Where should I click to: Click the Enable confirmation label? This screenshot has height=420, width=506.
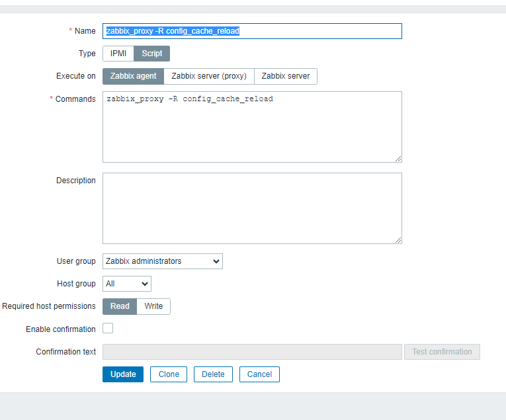tap(61, 329)
